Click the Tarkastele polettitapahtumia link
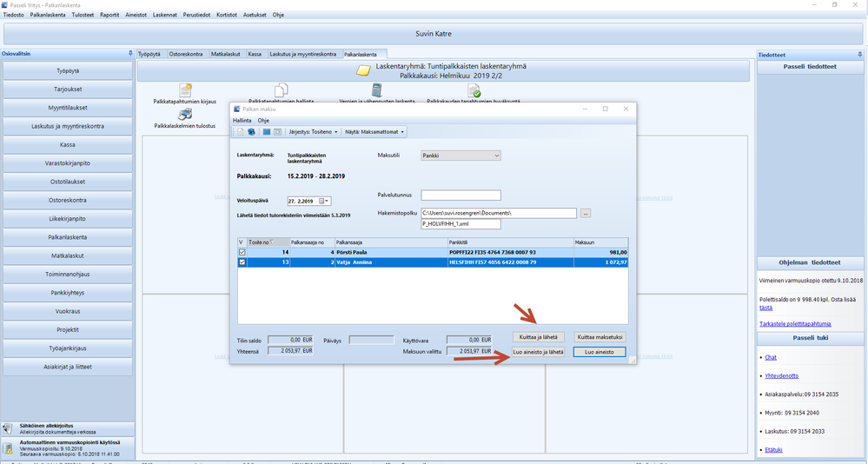The width and height of the screenshot is (868, 464). 795,324
